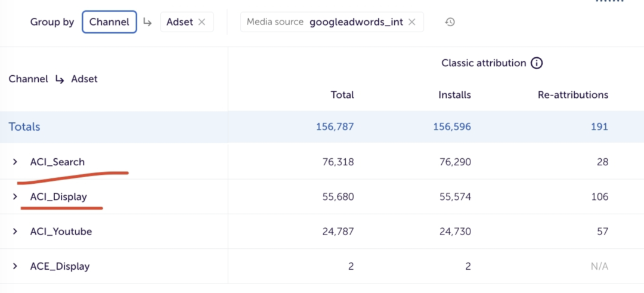Click the Channel Adset column header

click(53, 79)
